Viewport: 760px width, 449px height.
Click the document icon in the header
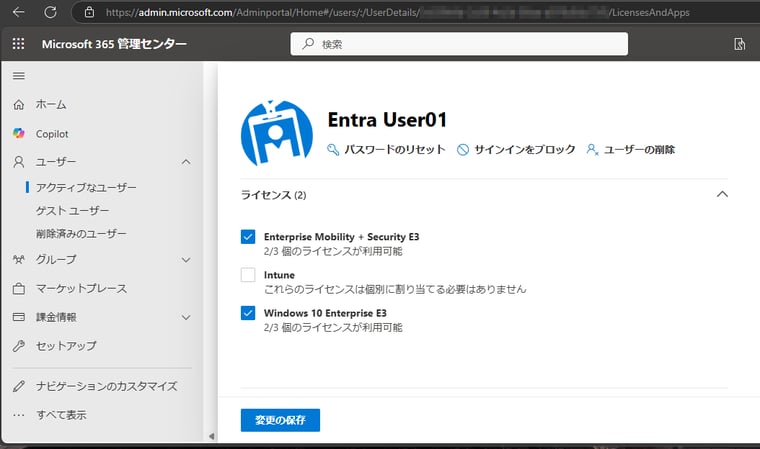739,44
